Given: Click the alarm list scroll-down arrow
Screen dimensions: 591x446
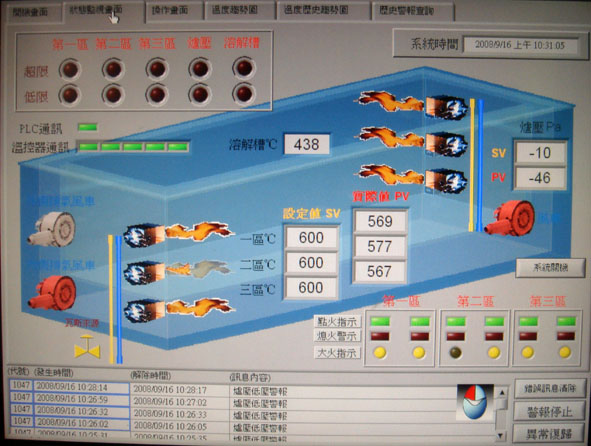Looking at the screenshot, I should pyautogui.click(x=501, y=435).
